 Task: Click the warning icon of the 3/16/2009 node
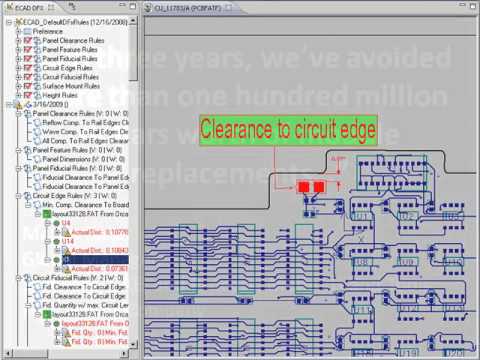(x=19, y=105)
